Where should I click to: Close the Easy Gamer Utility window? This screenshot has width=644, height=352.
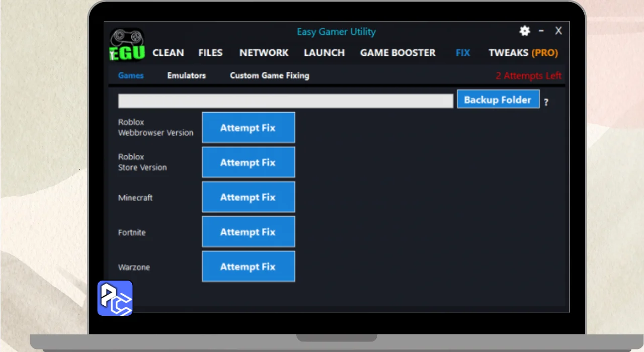tap(558, 31)
